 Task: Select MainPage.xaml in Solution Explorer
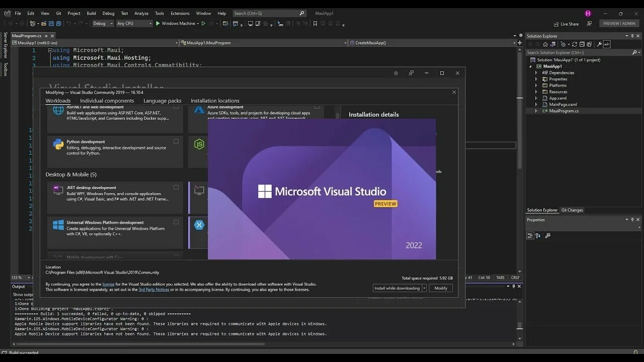coord(563,105)
